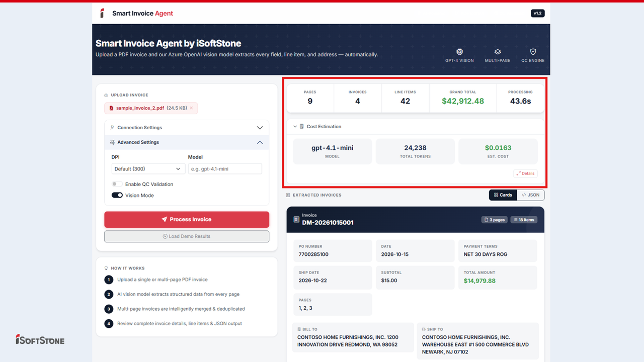
Task: Click the invoice icon in DM-20261015001 header
Action: coord(295,219)
